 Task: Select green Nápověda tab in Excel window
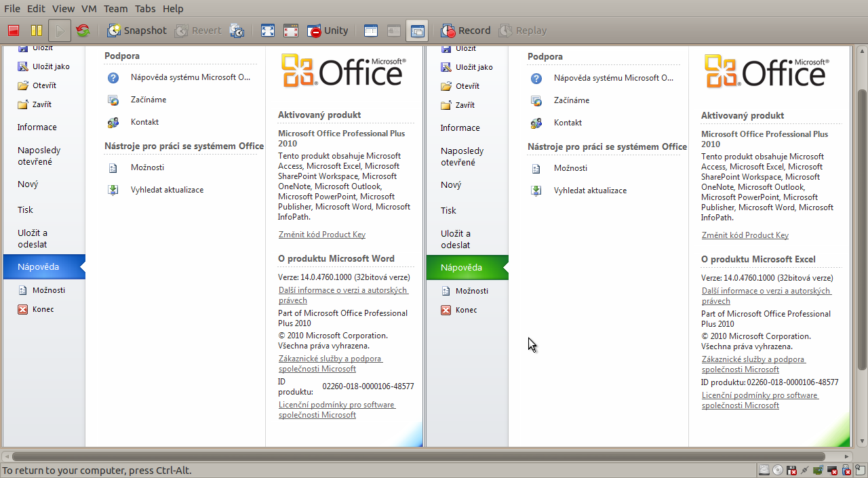(x=467, y=267)
